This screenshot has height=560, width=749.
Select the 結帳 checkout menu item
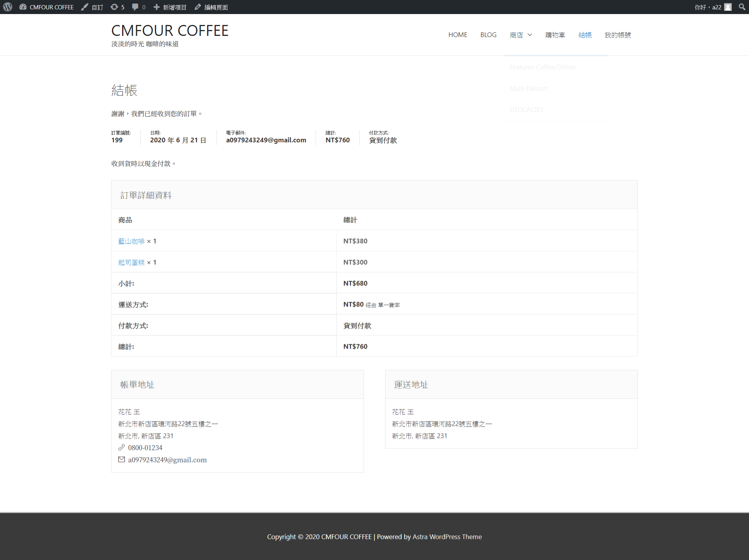(x=585, y=35)
